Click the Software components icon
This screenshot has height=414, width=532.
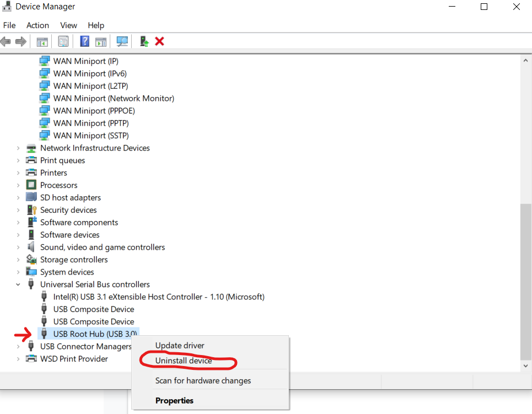point(32,222)
